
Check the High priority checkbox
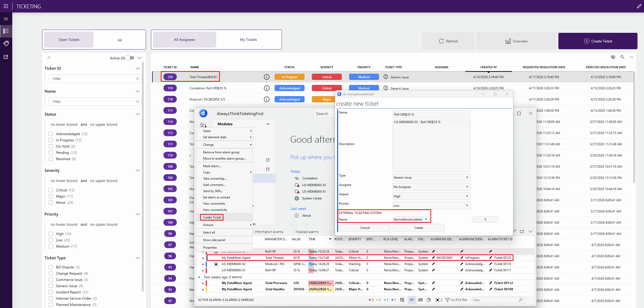pos(51,234)
